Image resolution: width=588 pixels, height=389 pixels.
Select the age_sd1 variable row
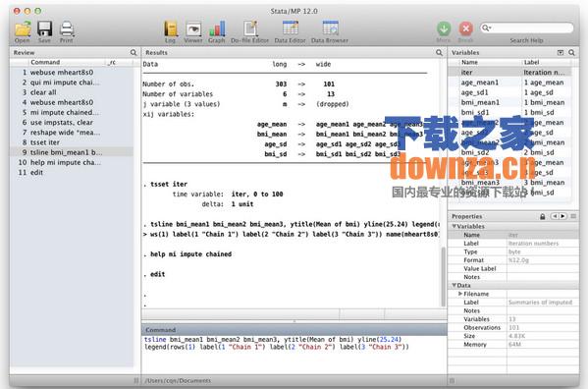(x=510, y=92)
